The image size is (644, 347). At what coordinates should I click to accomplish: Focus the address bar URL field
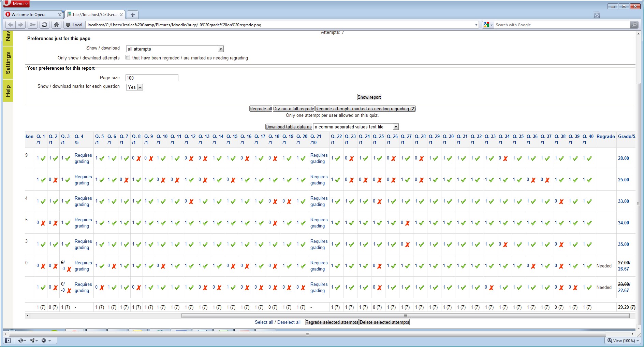pyautogui.click(x=280, y=25)
